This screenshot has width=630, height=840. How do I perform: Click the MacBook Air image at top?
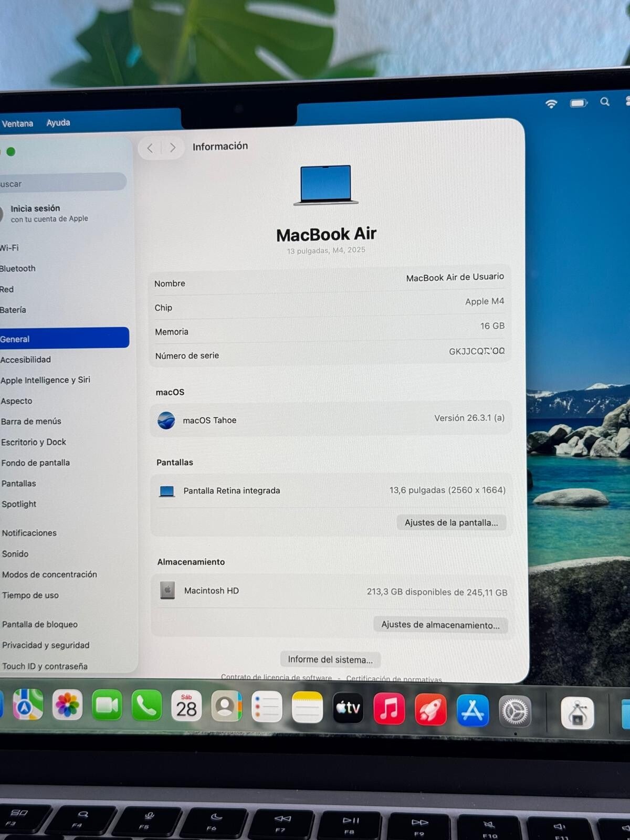[325, 185]
